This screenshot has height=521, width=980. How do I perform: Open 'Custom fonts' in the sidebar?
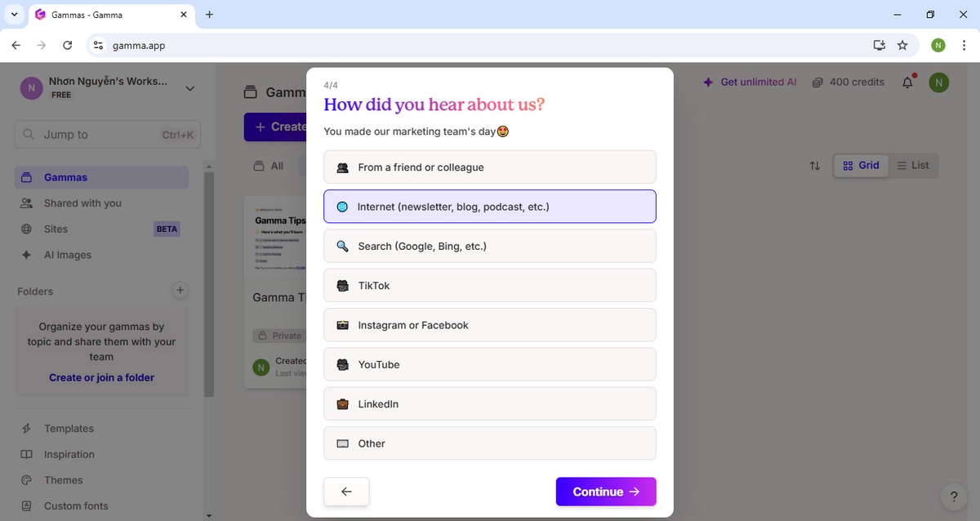point(101,506)
